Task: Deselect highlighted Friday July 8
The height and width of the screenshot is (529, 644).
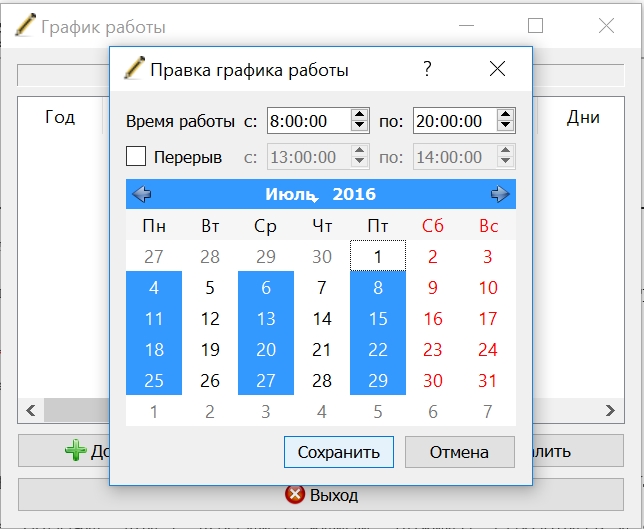Action: click(378, 287)
